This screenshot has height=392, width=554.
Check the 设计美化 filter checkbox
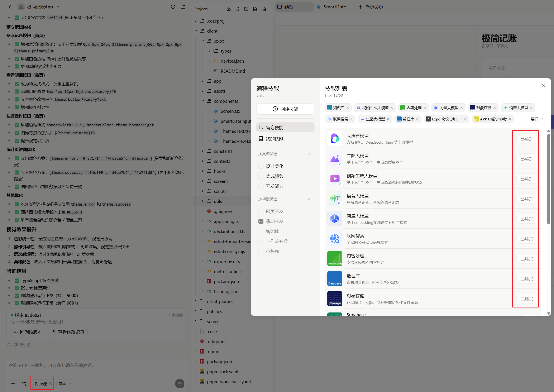tap(261, 166)
